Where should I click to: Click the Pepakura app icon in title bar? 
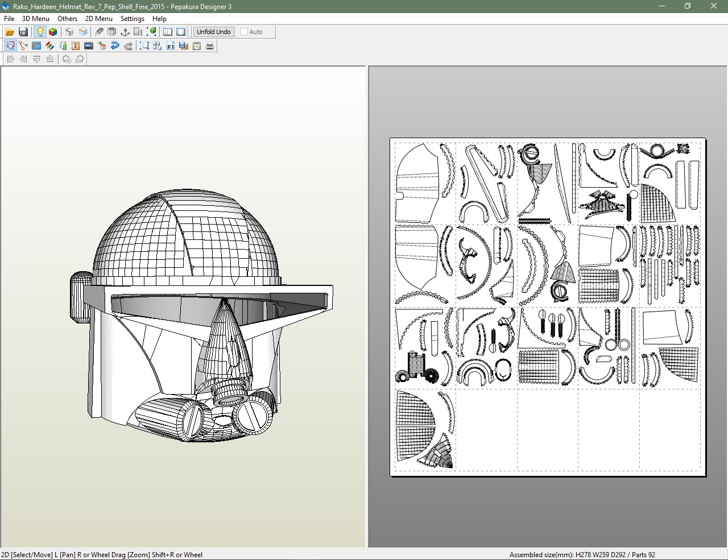coord(6,6)
